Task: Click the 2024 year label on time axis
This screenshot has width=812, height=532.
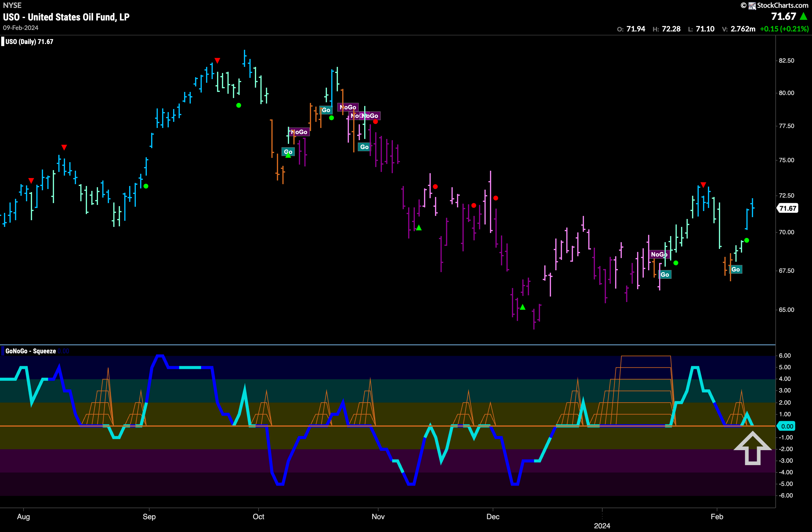Action: (x=602, y=526)
